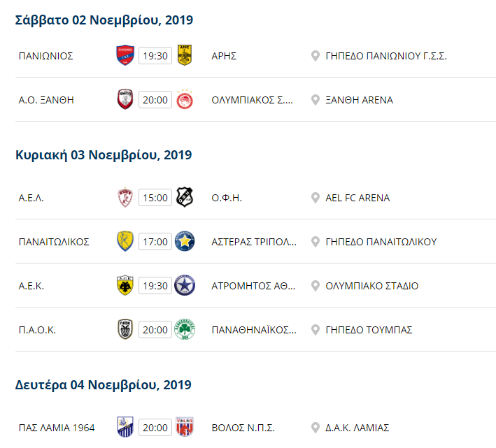This screenshot has height=448, width=496.
Task: Click the PAOK black eagle crest
Action: click(125, 330)
